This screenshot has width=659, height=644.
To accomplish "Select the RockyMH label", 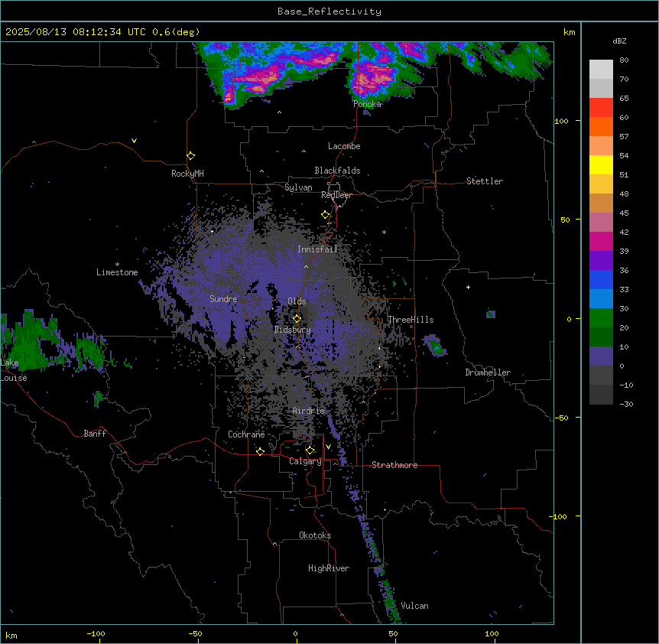I will tap(187, 174).
